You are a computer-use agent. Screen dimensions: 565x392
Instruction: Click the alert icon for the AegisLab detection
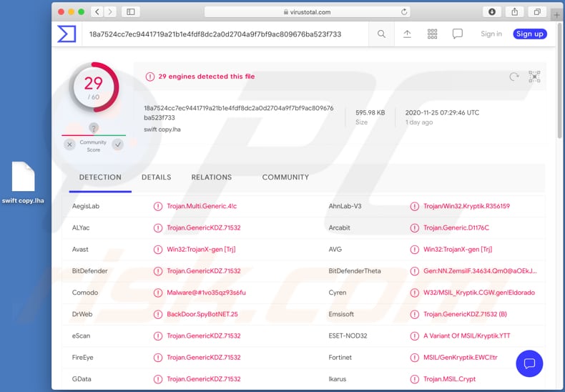click(158, 206)
